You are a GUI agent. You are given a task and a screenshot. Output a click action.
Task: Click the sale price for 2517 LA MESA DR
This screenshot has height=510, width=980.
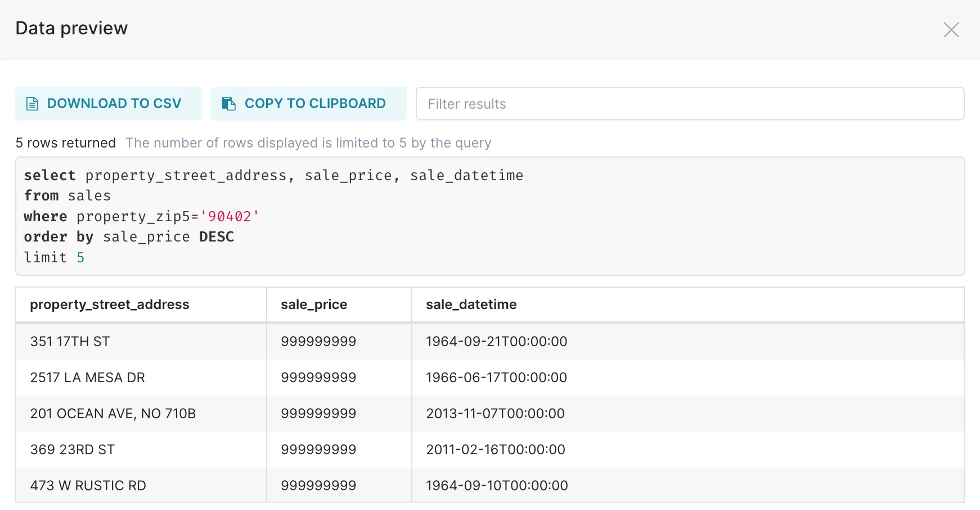pyautogui.click(x=318, y=378)
